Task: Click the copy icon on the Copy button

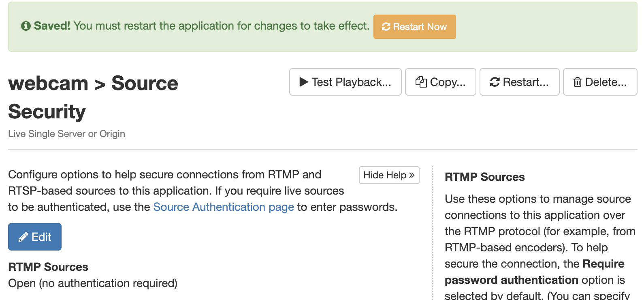Action: [x=421, y=82]
